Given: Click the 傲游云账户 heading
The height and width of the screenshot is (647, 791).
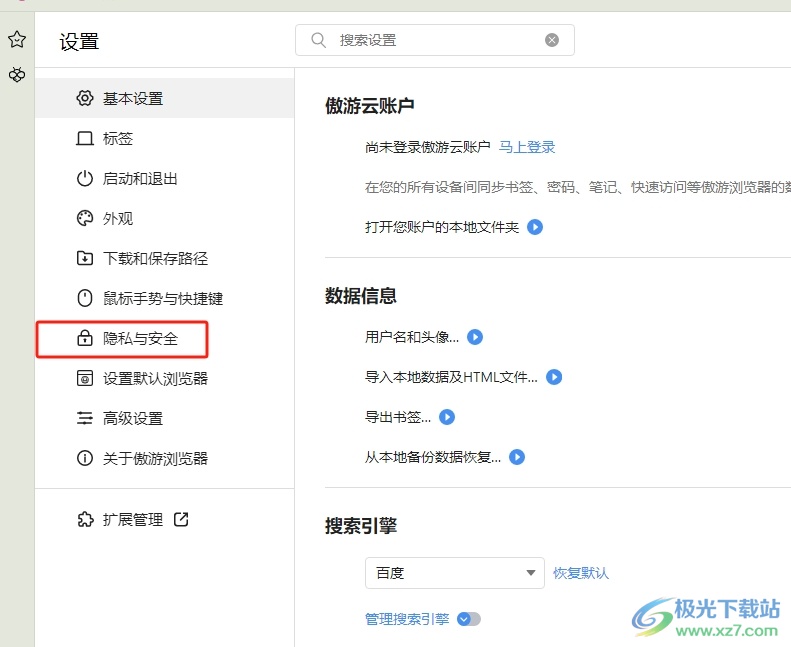Looking at the screenshot, I should [370, 106].
